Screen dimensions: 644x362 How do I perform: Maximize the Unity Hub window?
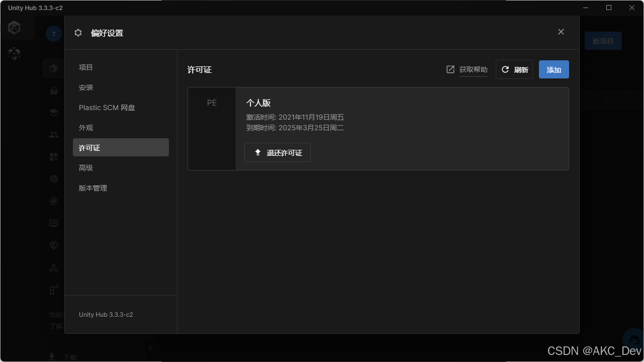[x=609, y=8]
